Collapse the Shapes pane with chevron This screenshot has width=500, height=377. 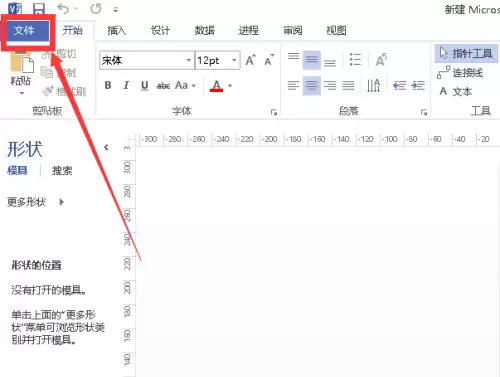point(106,147)
